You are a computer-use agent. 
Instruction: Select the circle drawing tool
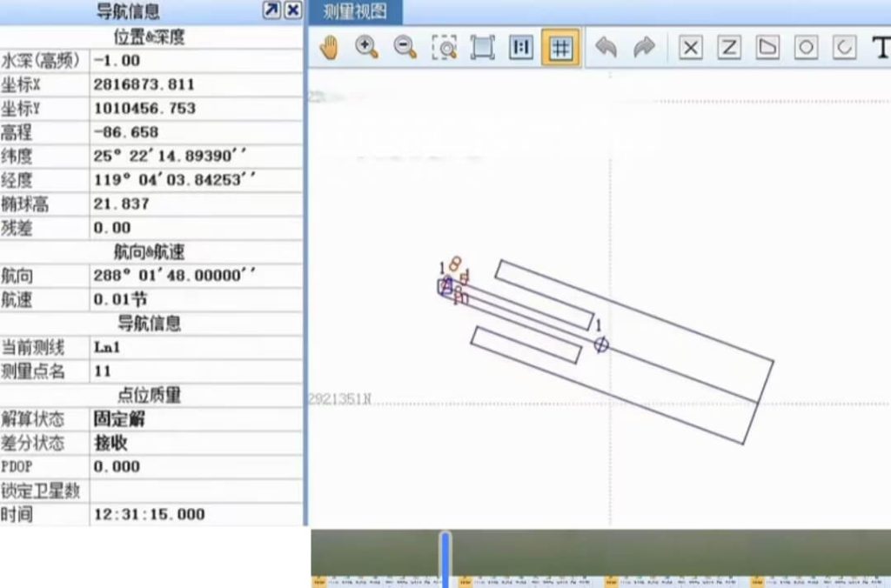(x=807, y=48)
